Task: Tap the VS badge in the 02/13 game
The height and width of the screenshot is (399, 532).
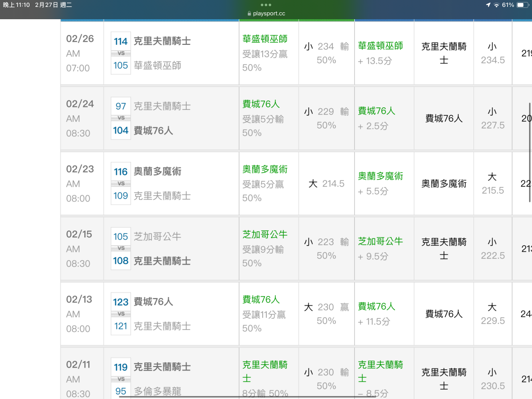Action: point(121,314)
